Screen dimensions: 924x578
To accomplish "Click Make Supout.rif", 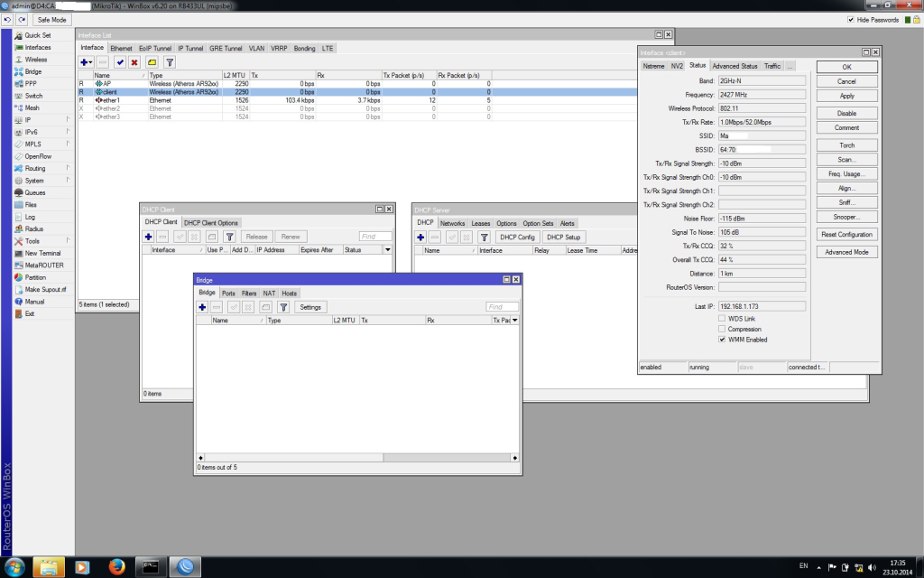I will [x=45, y=290].
